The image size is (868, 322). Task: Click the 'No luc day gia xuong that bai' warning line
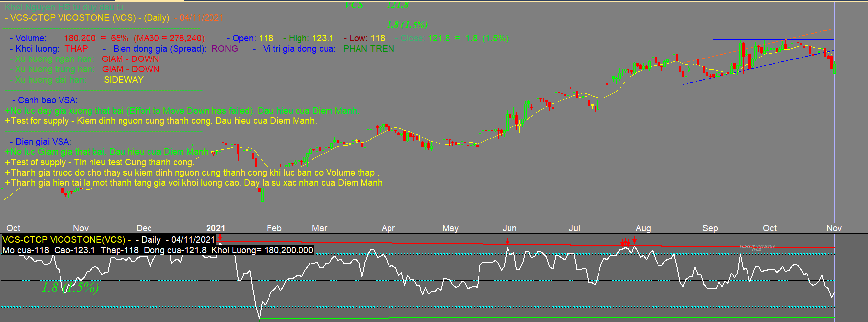pos(182,111)
